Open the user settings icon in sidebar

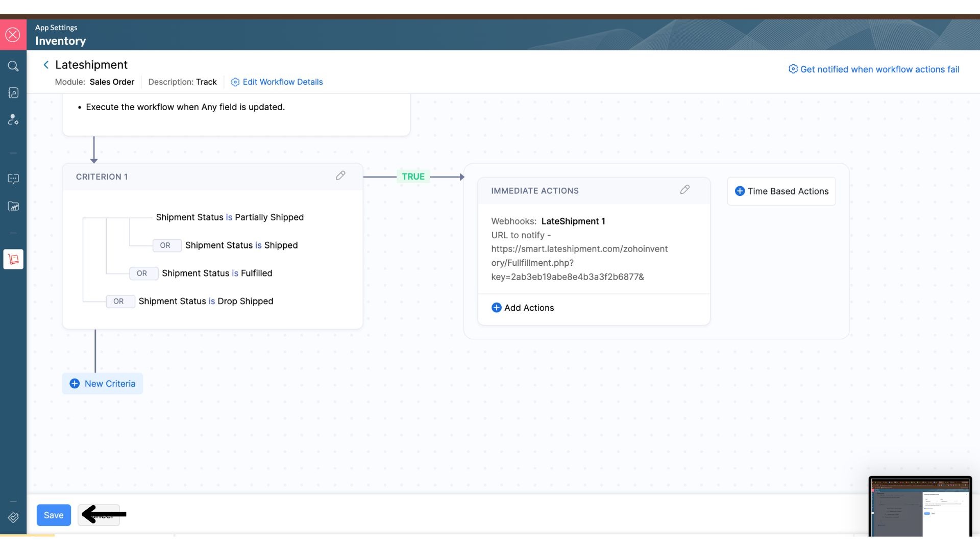point(13,119)
